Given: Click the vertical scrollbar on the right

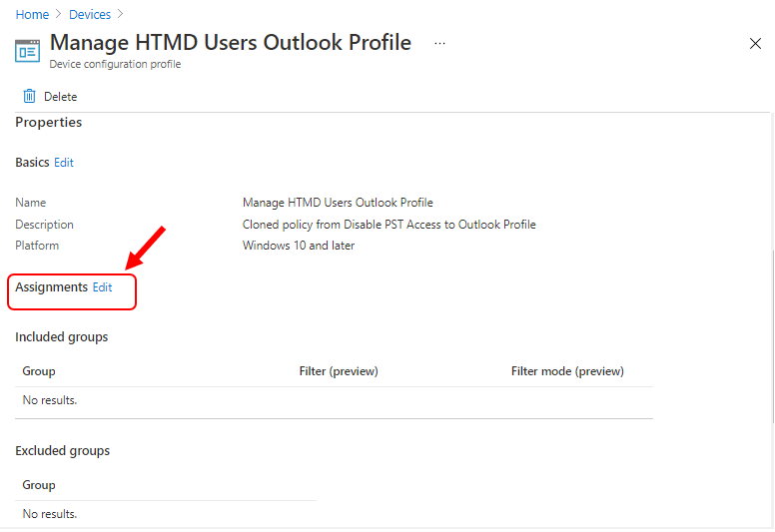Looking at the screenshot, I should click(x=773, y=336).
